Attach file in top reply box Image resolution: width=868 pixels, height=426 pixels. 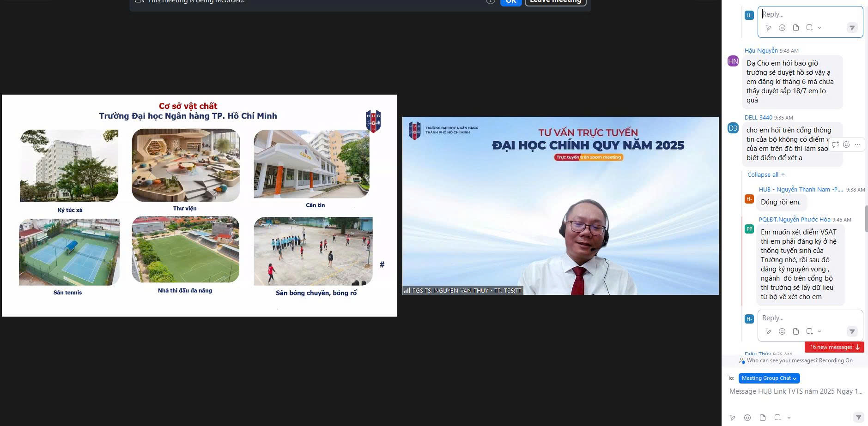pyautogui.click(x=796, y=28)
